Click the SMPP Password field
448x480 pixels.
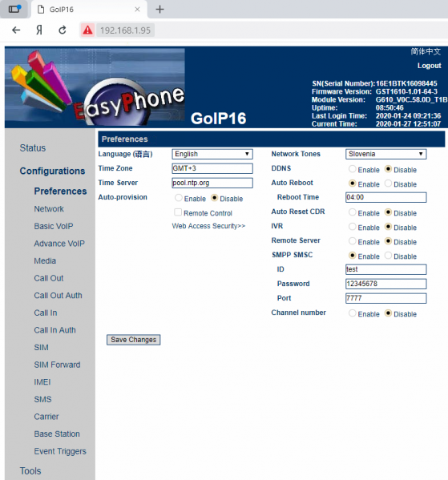click(385, 284)
